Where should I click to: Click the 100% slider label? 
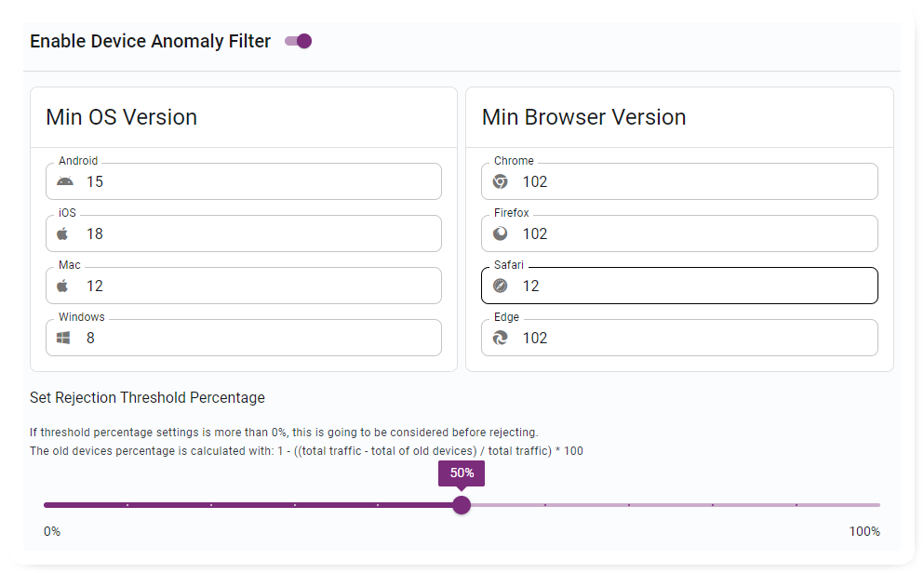tap(864, 531)
